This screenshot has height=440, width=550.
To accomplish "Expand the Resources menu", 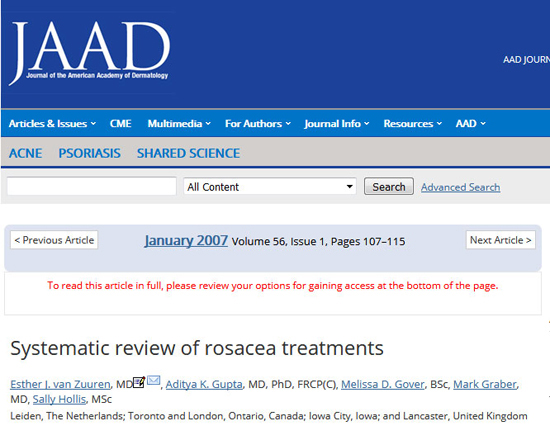I will pyautogui.click(x=412, y=124).
